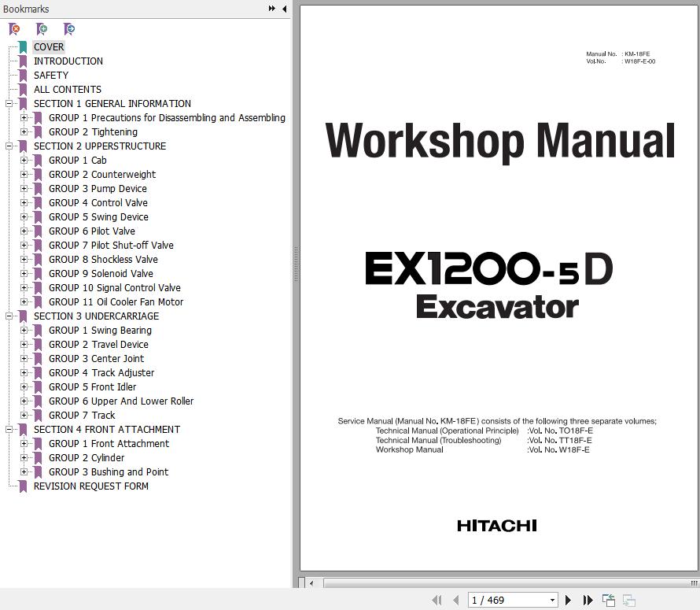Viewport: 700px width, 610px height.
Task: Click the bookmark icon with blue arrow
Action: 69,29
